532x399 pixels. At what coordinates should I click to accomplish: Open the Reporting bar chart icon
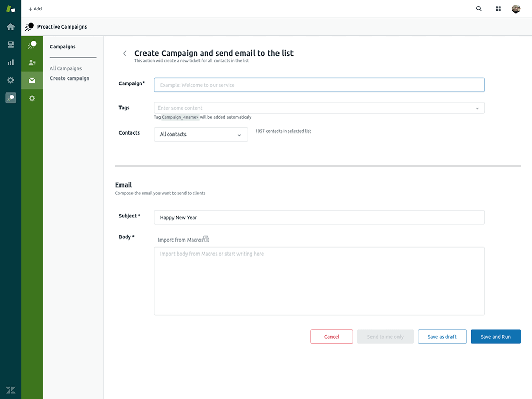click(10, 62)
